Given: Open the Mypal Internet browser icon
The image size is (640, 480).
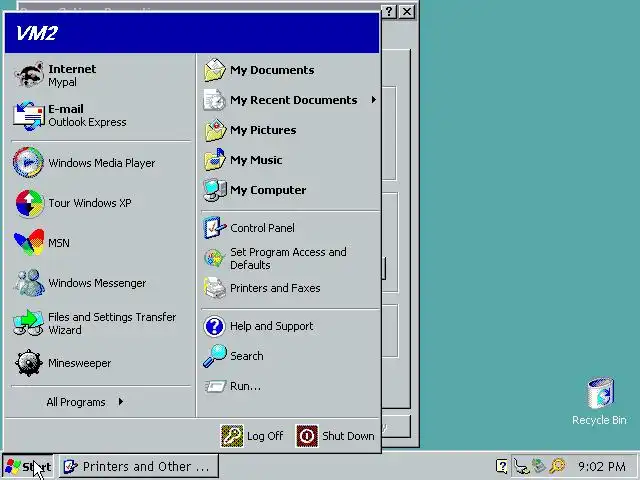Looking at the screenshot, I should (29, 75).
